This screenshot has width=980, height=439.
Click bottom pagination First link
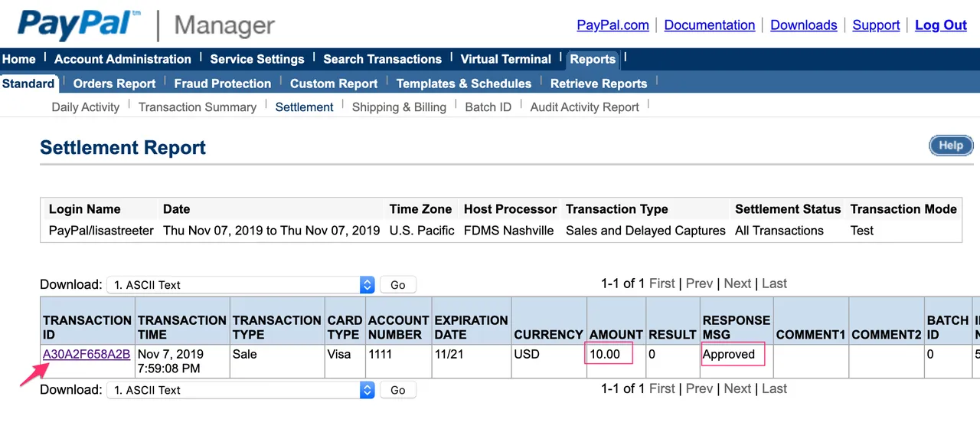coord(662,388)
